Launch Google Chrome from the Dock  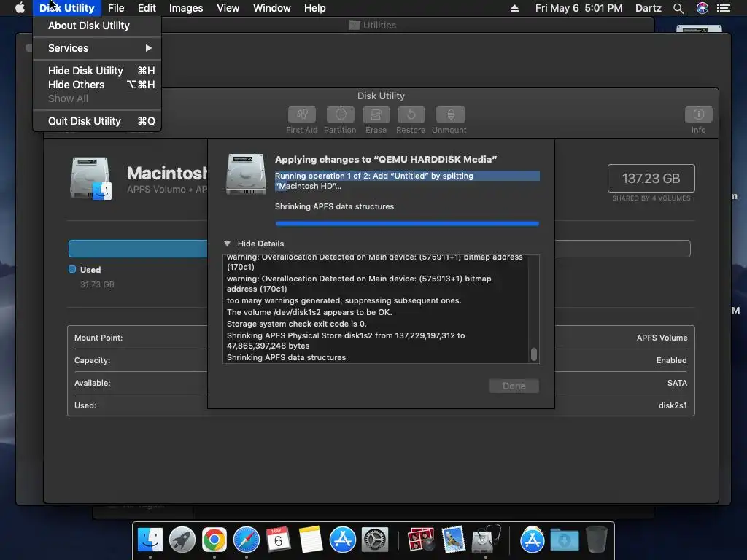coord(214,540)
